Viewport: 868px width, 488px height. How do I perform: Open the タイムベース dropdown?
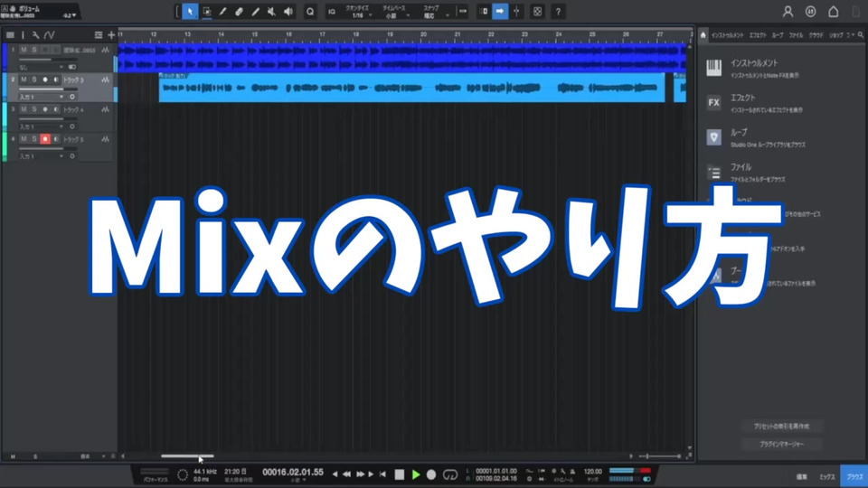(394, 12)
